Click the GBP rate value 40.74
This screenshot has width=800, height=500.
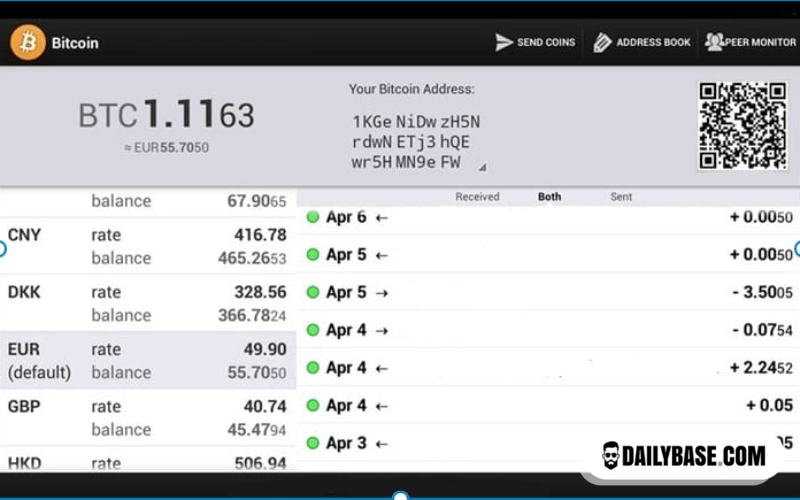pyautogui.click(x=265, y=407)
